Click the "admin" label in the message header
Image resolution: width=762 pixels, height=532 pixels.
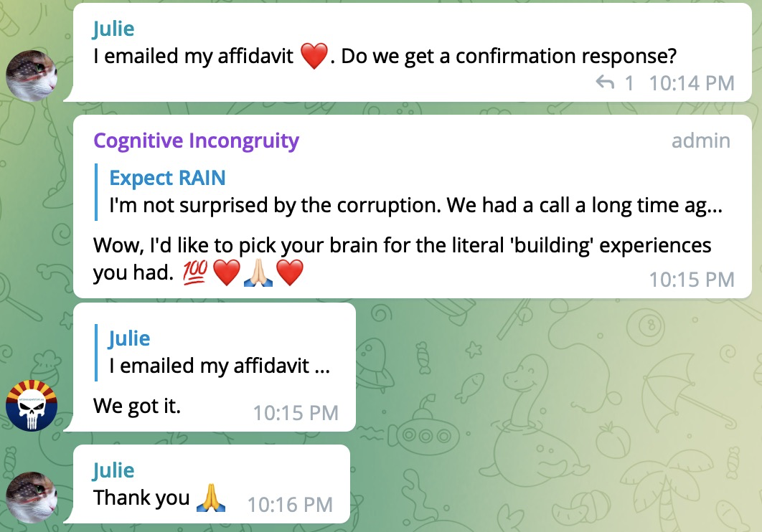(700, 141)
